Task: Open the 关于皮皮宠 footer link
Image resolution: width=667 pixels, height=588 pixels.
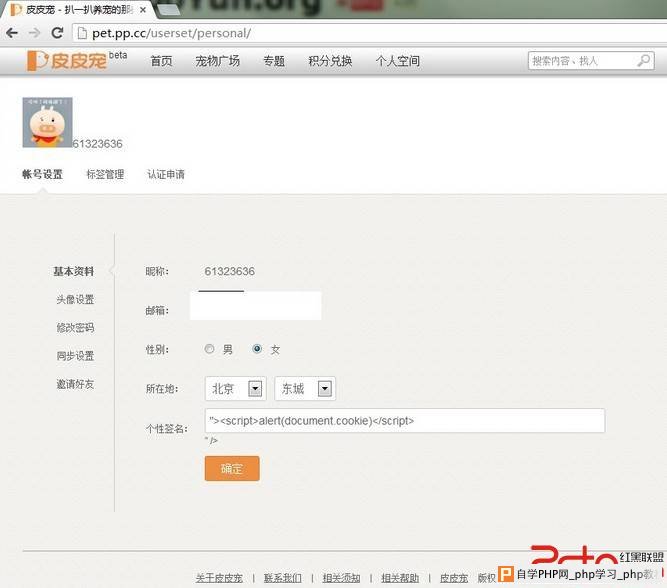Action: point(219,578)
